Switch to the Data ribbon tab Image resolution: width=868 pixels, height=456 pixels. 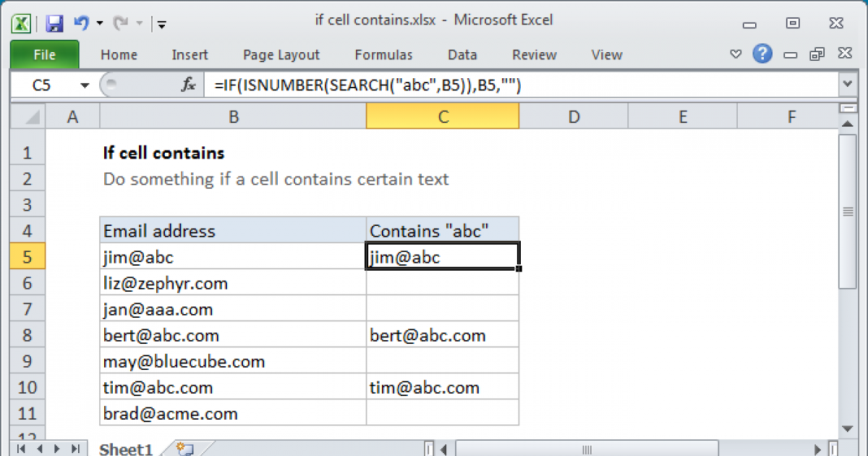[x=462, y=54]
